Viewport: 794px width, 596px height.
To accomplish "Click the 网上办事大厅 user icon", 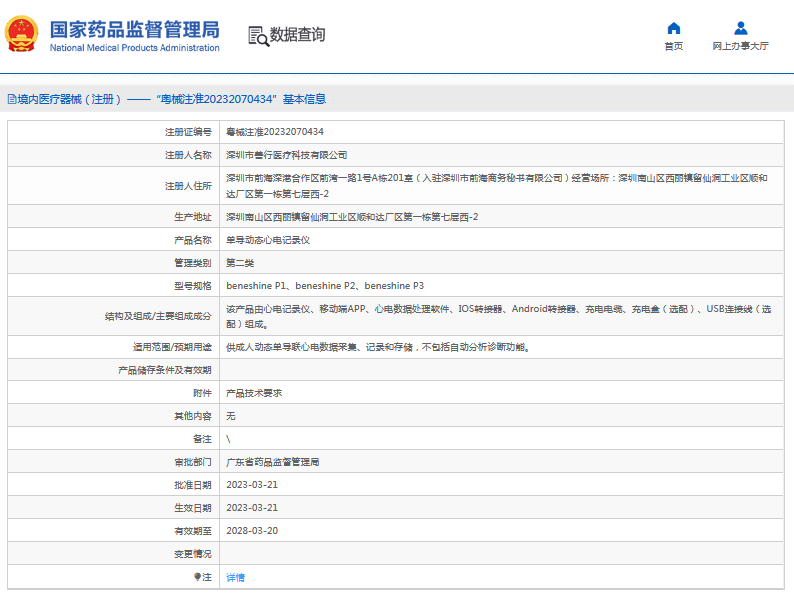I will 740,28.
